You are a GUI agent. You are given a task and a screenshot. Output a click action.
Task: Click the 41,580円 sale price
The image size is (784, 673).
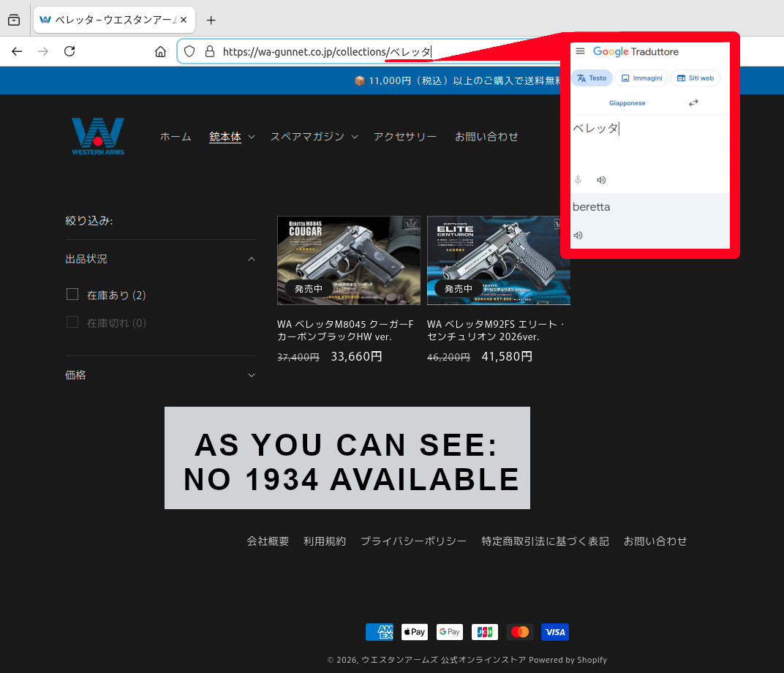point(507,356)
